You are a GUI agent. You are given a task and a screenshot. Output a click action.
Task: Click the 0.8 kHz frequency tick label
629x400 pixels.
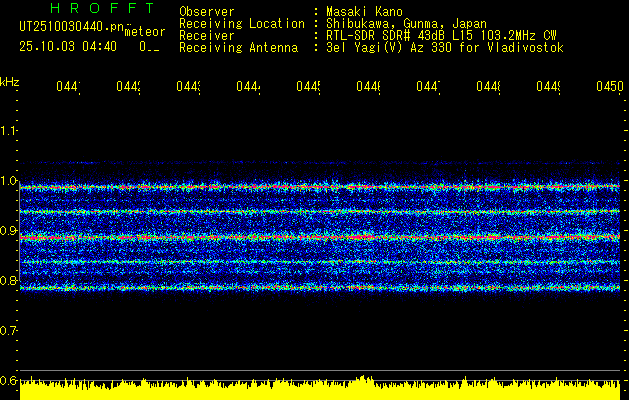9,281
